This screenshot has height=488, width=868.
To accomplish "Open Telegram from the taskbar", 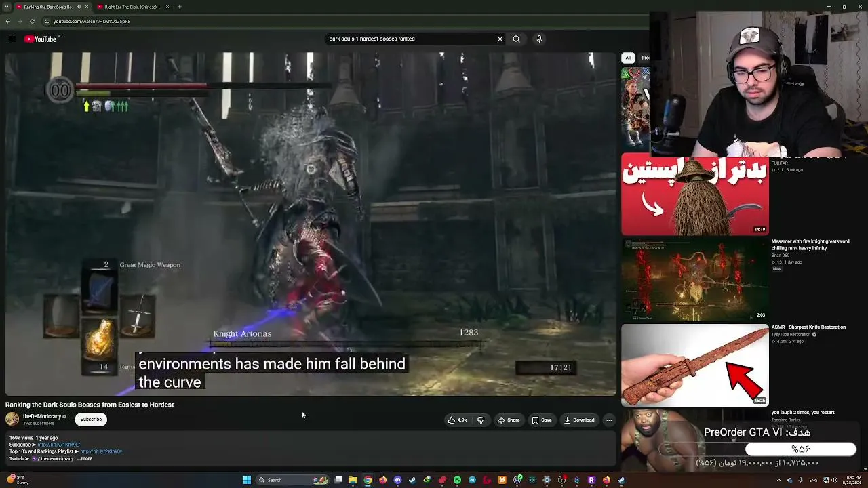I will (x=472, y=480).
